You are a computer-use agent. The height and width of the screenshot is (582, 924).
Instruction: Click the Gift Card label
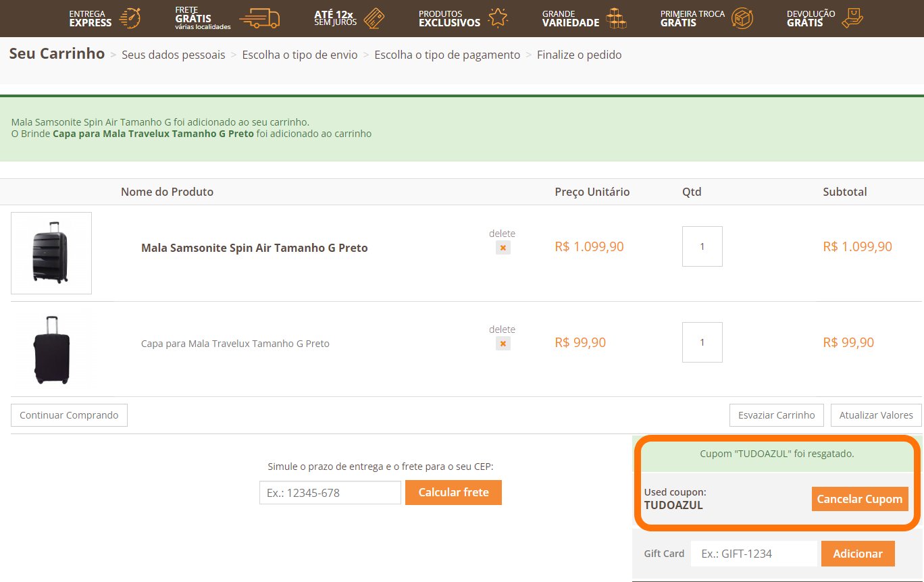point(664,554)
